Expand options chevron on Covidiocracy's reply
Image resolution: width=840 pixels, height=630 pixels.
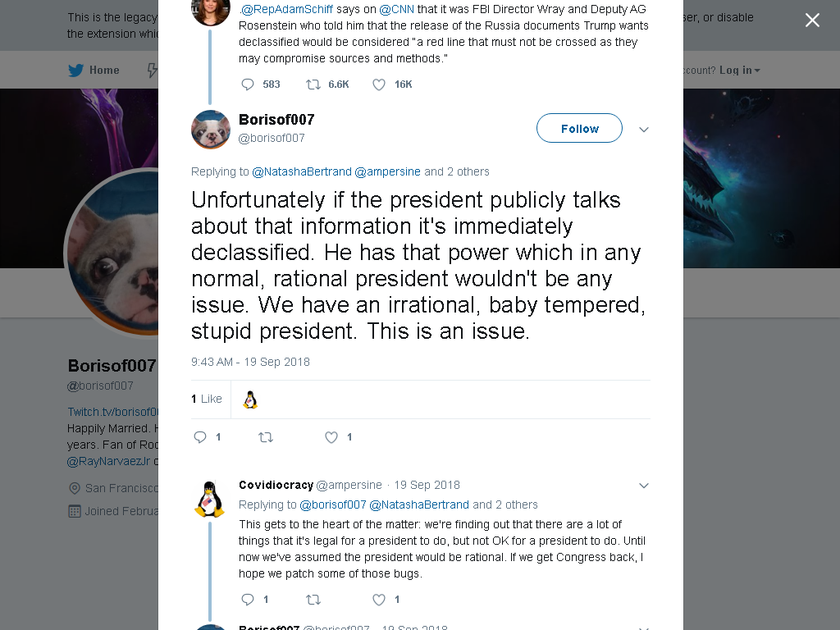coord(644,486)
